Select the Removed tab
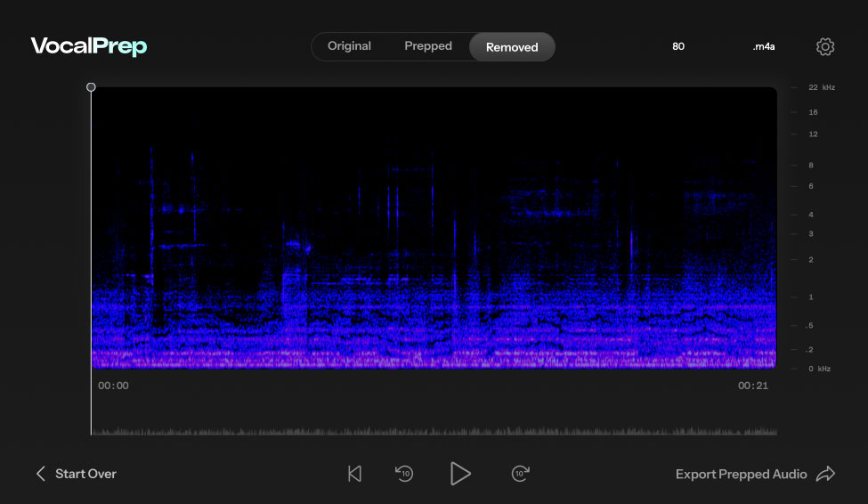 pos(512,47)
